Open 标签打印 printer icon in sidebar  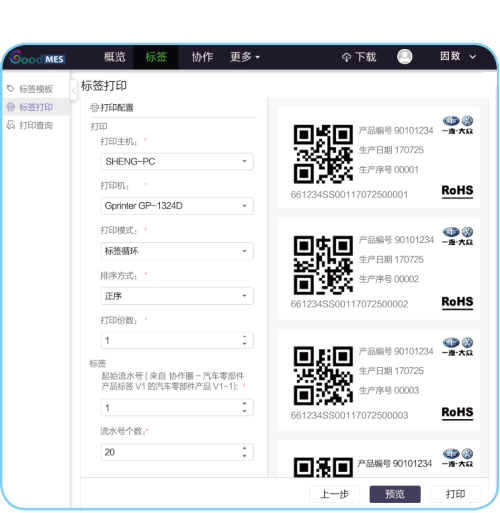tap(11, 107)
